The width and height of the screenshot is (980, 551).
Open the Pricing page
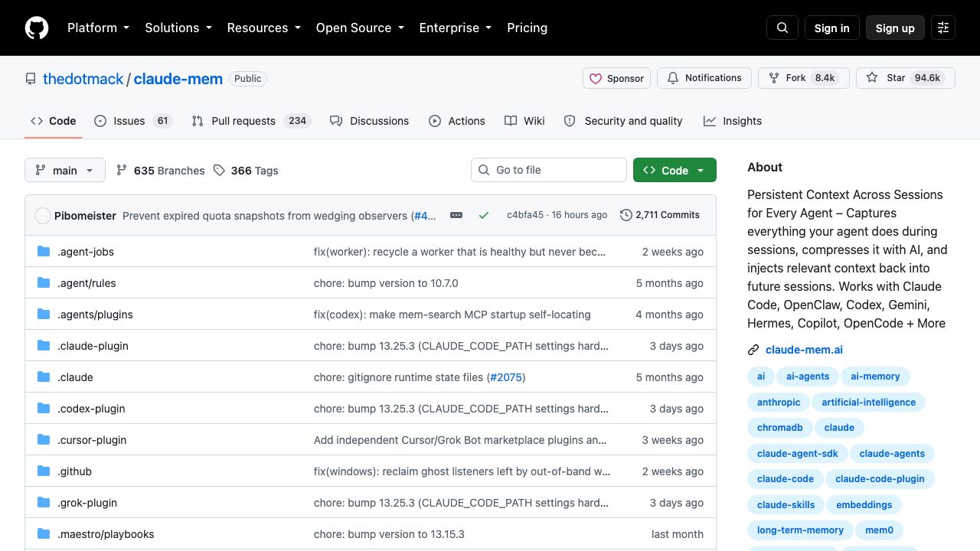[x=527, y=28]
